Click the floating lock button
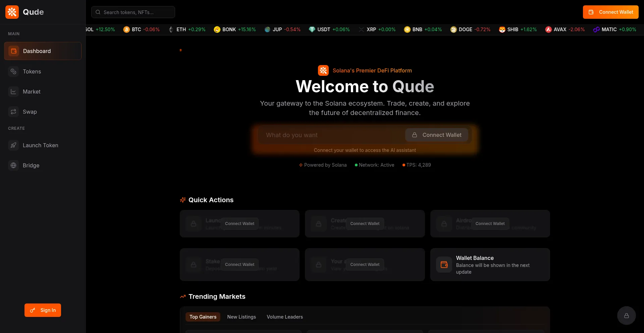Image resolution: width=644 pixels, height=333 pixels. click(x=627, y=316)
